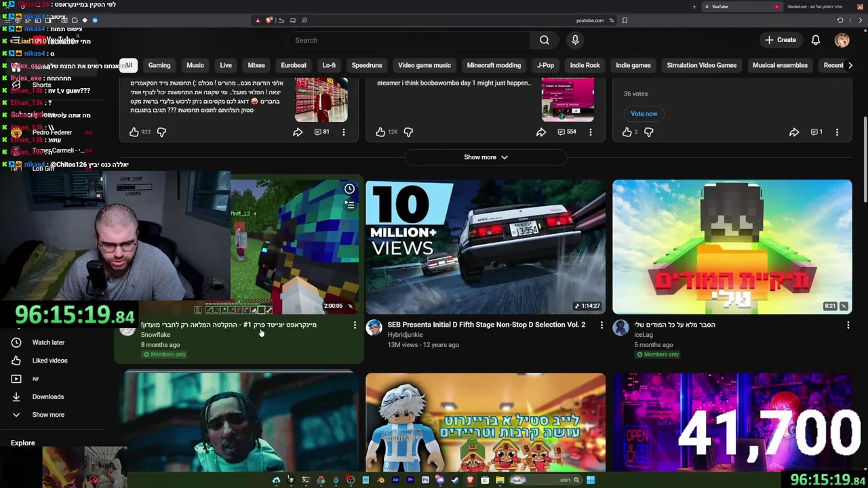Open action menu for the iceLag video
The image size is (868, 488).
coord(848,325)
